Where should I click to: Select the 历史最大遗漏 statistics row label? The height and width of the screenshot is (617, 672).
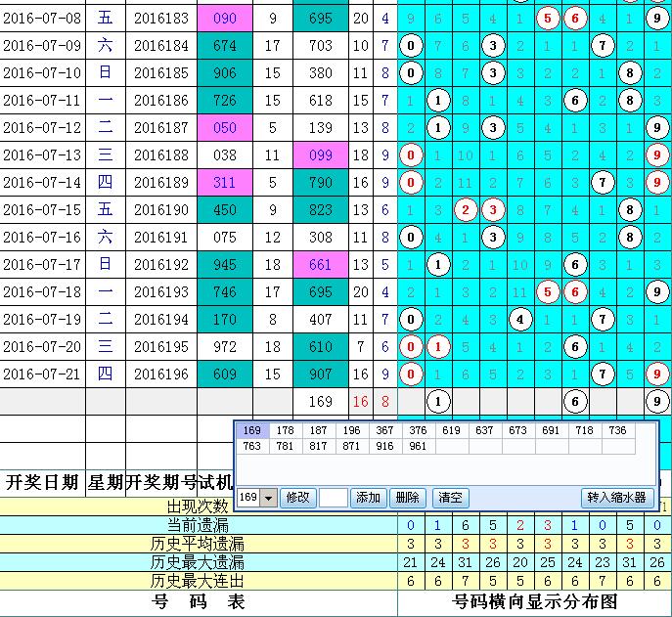(197, 562)
